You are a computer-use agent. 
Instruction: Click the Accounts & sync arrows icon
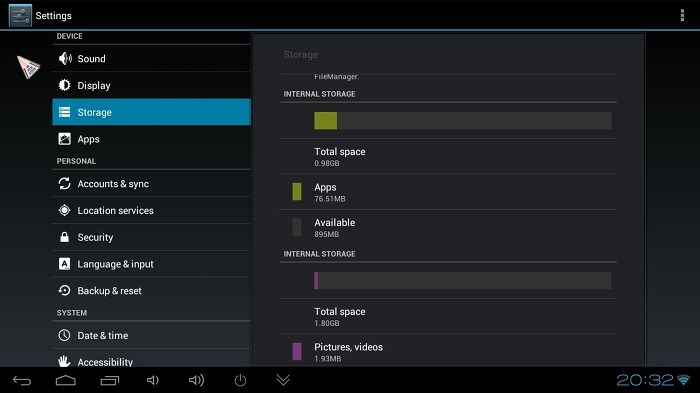pyautogui.click(x=64, y=184)
